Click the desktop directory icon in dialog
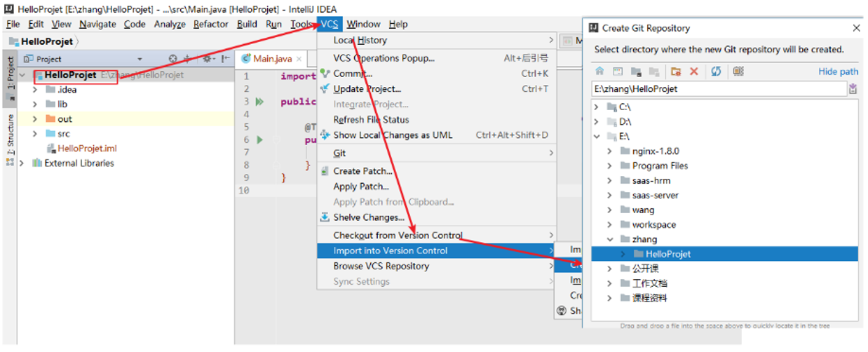This screenshot has width=868, height=352. click(x=618, y=72)
